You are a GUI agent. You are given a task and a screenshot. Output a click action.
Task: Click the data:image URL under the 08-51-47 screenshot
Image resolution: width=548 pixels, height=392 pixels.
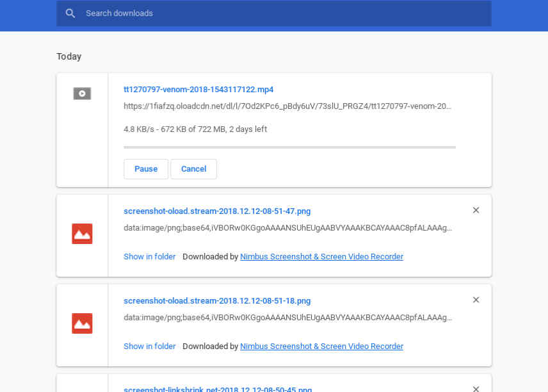click(x=287, y=228)
